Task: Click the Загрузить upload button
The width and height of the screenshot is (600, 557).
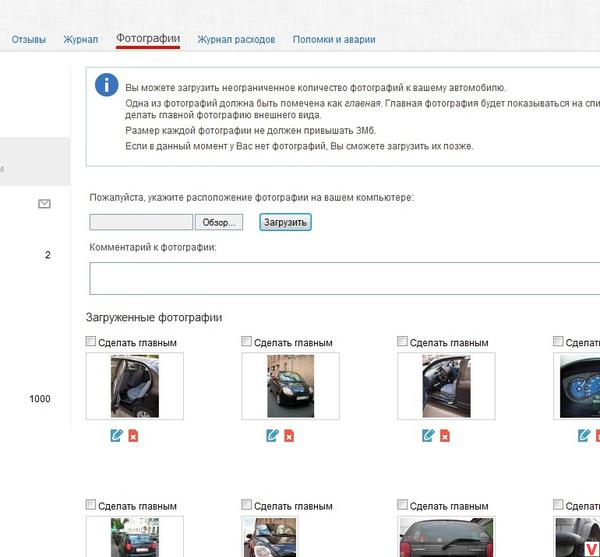Action: coord(285,222)
